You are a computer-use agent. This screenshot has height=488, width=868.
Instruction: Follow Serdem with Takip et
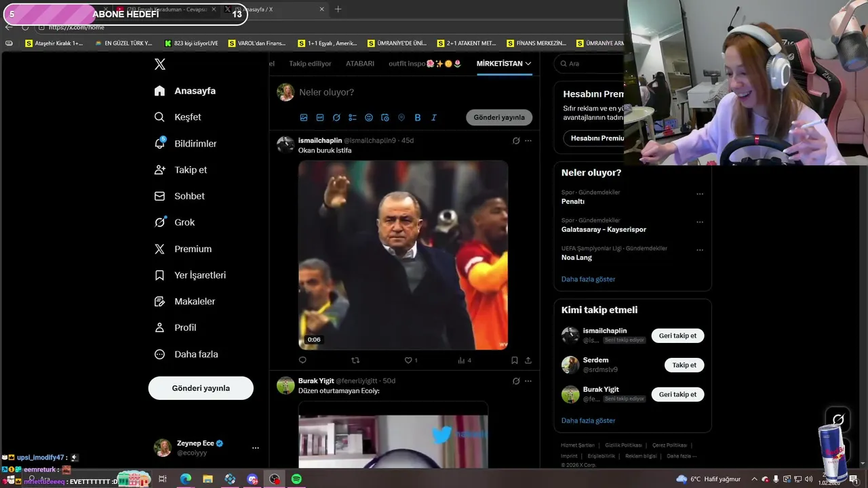(684, 365)
